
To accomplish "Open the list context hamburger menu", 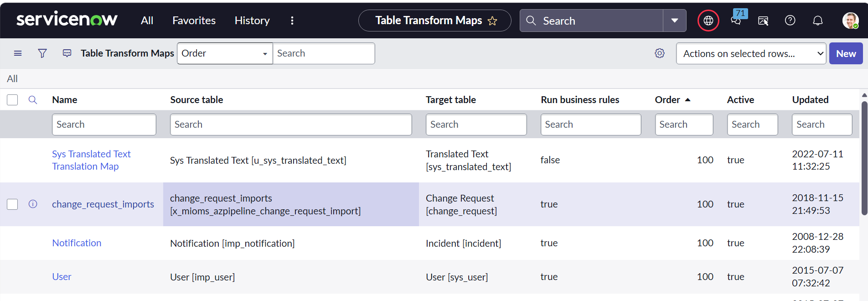I will [18, 53].
